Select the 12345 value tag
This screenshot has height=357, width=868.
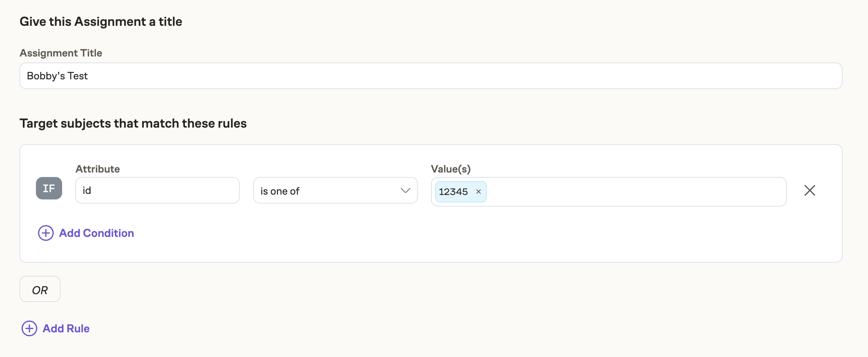click(x=453, y=192)
